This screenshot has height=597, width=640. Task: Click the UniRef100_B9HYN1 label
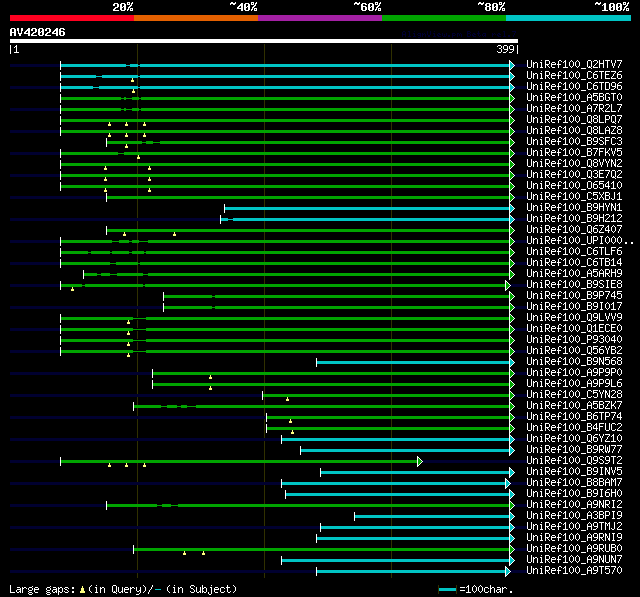click(574, 208)
